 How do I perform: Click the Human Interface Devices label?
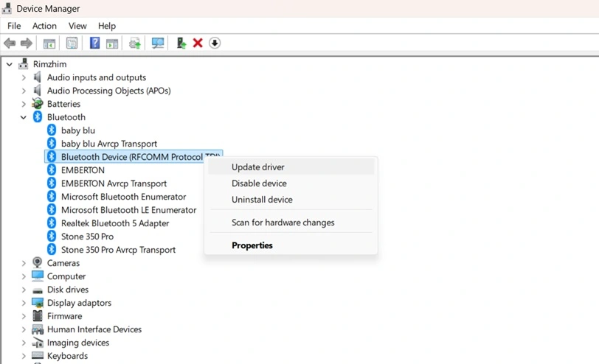[94, 329]
